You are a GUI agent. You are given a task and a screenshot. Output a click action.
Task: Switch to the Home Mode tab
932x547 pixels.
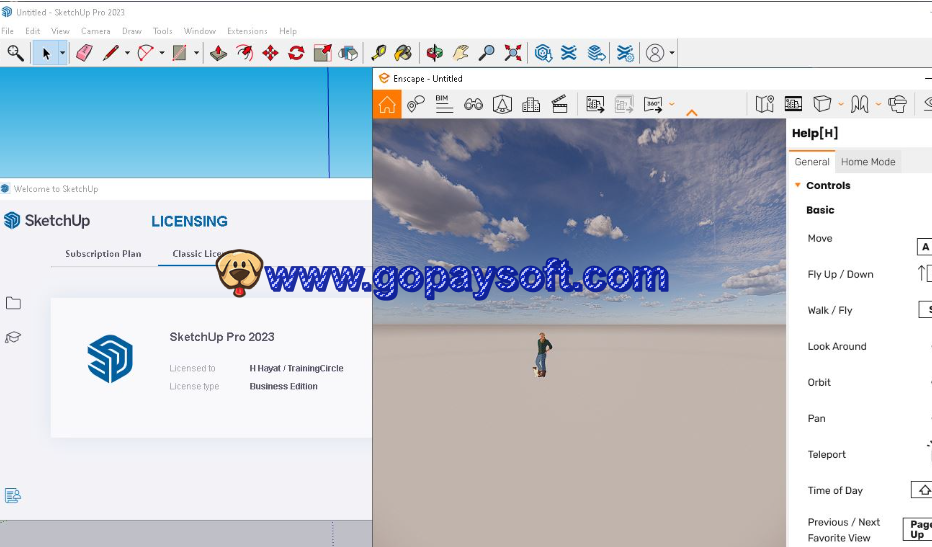[868, 162]
